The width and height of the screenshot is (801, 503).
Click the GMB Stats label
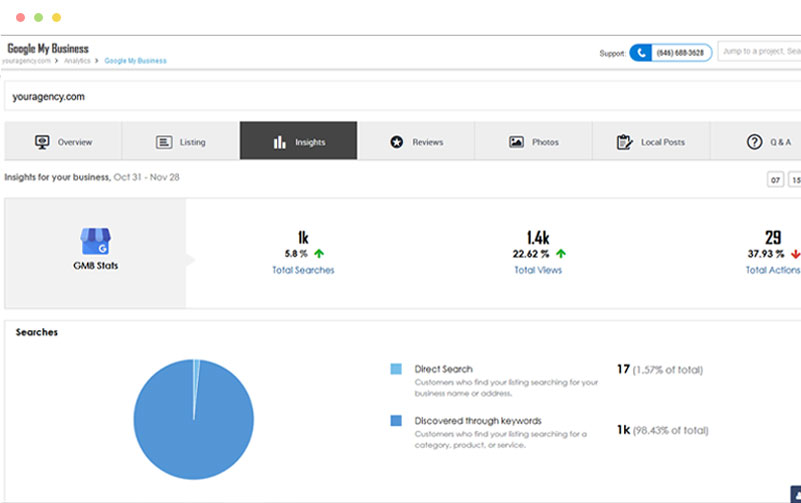pos(96,266)
